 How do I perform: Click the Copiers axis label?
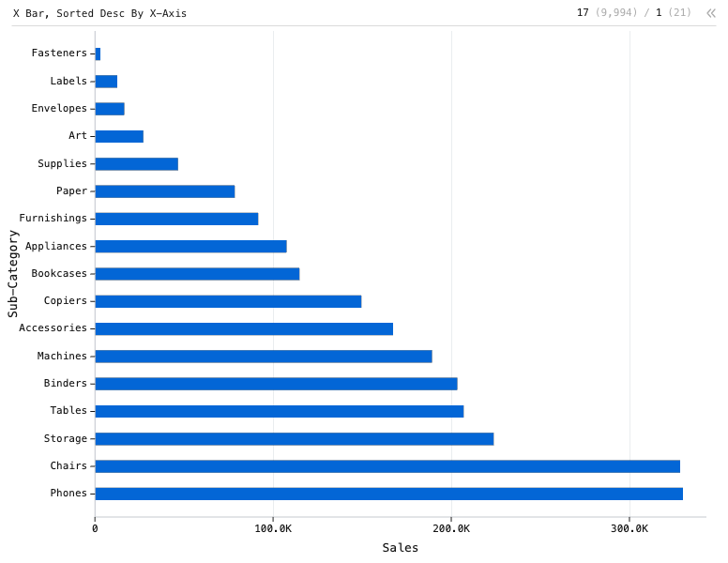tap(65, 301)
